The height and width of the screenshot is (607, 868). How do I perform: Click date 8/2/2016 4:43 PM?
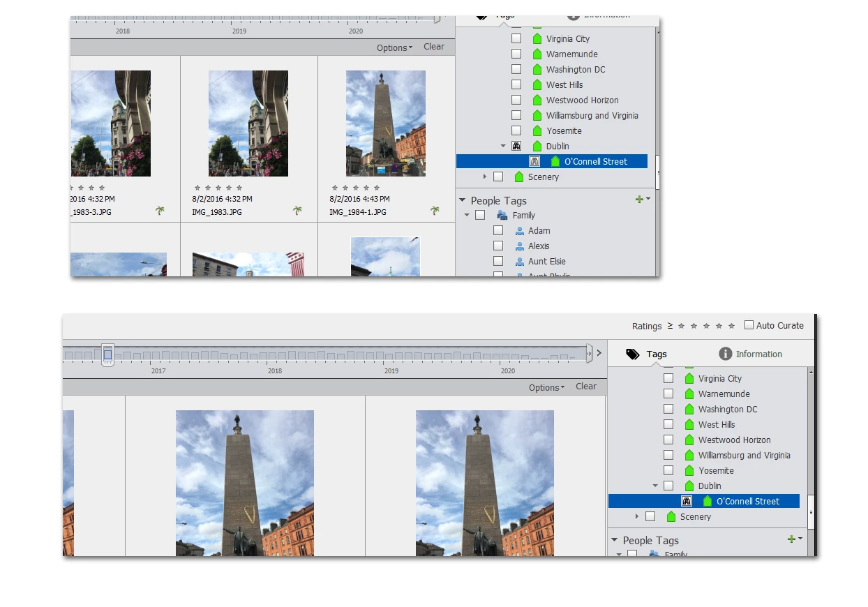coord(361,199)
